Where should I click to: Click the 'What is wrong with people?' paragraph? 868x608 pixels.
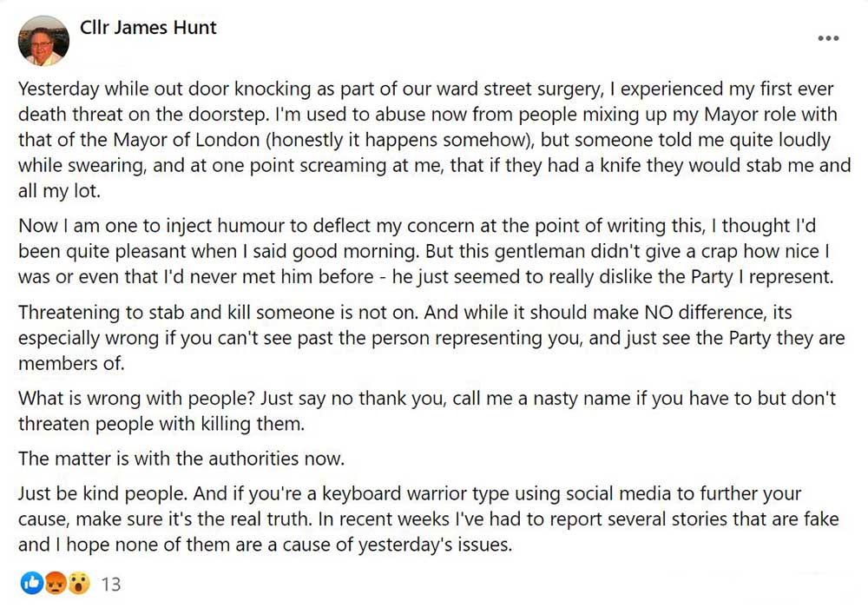pos(426,411)
